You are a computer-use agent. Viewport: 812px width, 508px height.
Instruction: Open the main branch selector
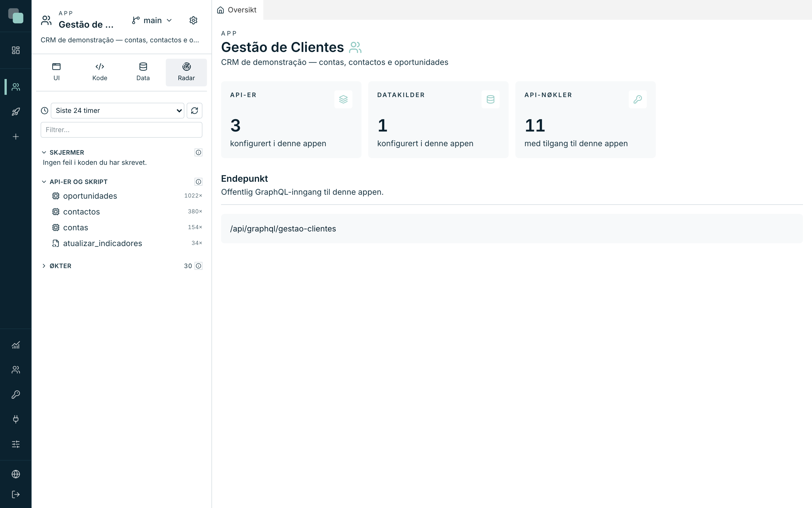[x=152, y=21]
